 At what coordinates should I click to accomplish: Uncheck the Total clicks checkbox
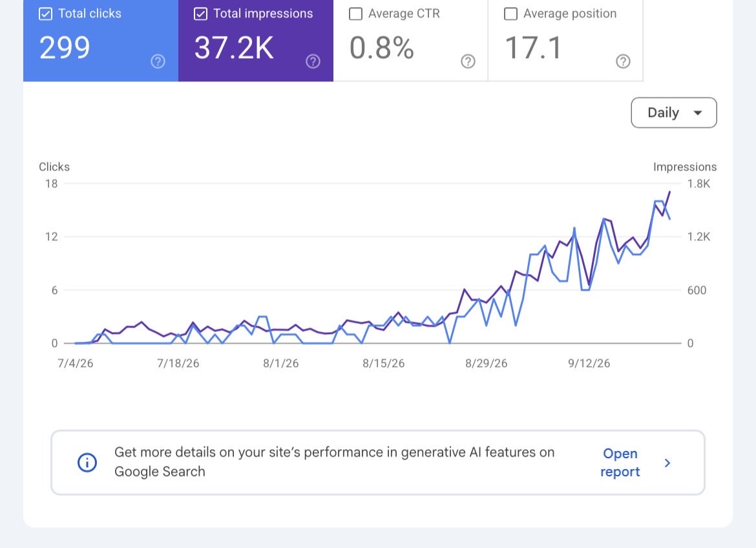click(45, 14)
